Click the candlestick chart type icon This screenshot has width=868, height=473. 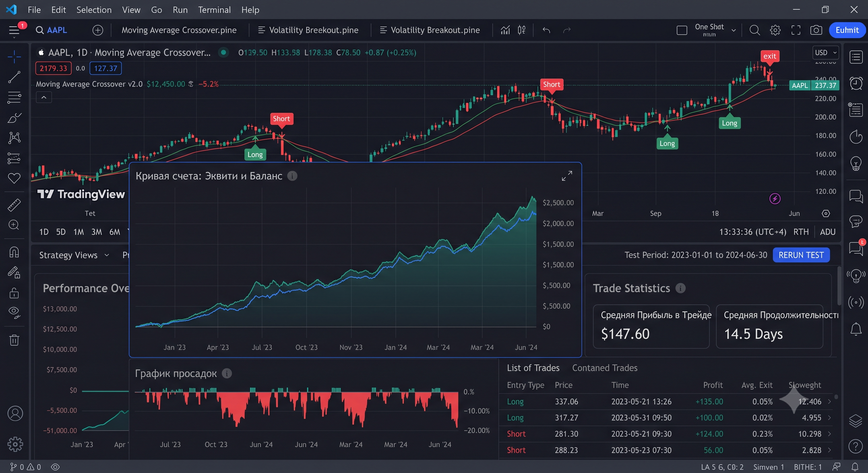tap(522, 30)
